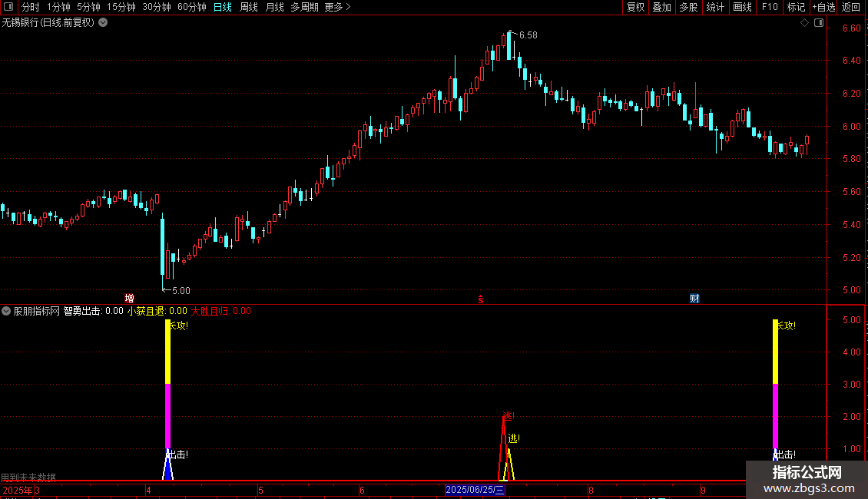Click the red 逃! signal label
Viewport: 868px width, 499px height.
tap(509, 416)
